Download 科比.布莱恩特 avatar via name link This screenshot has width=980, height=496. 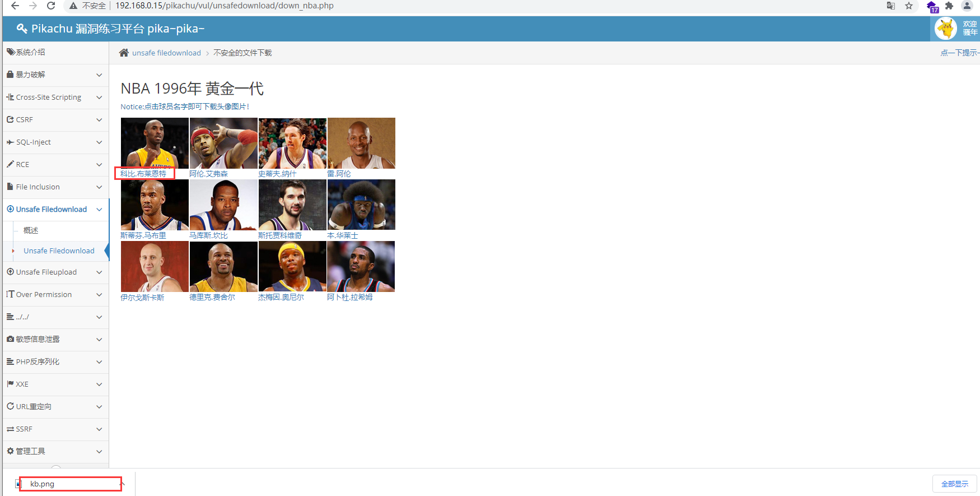[x=143, y=174]
